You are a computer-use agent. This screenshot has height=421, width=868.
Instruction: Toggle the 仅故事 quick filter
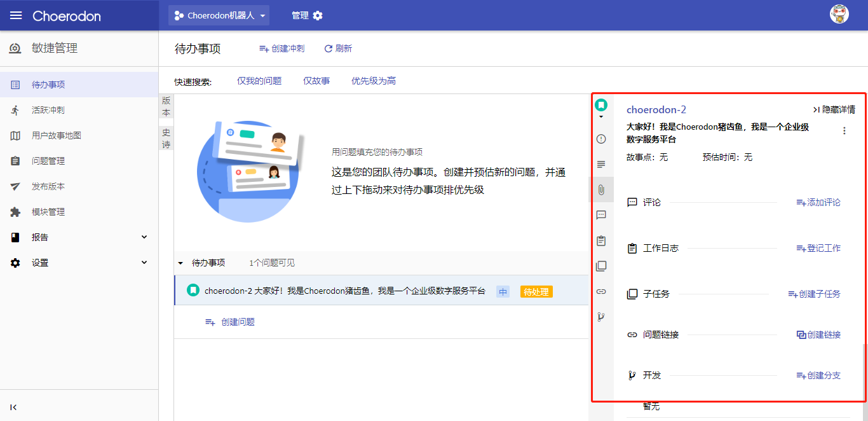(x=316, y=81)
